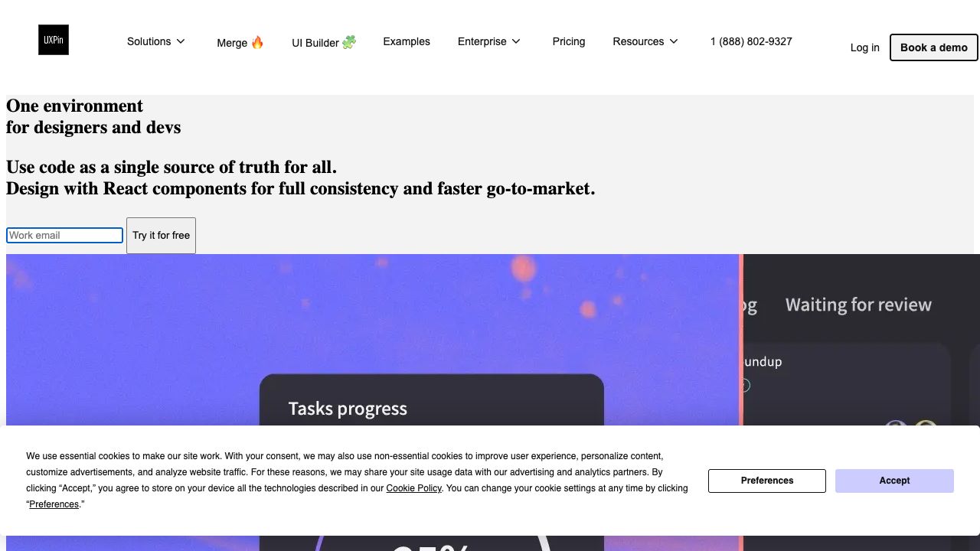Open the Preferences button beside Accept
Viewport: 980px width, 551px height.
pyautogui.click(x=766, y=481)
